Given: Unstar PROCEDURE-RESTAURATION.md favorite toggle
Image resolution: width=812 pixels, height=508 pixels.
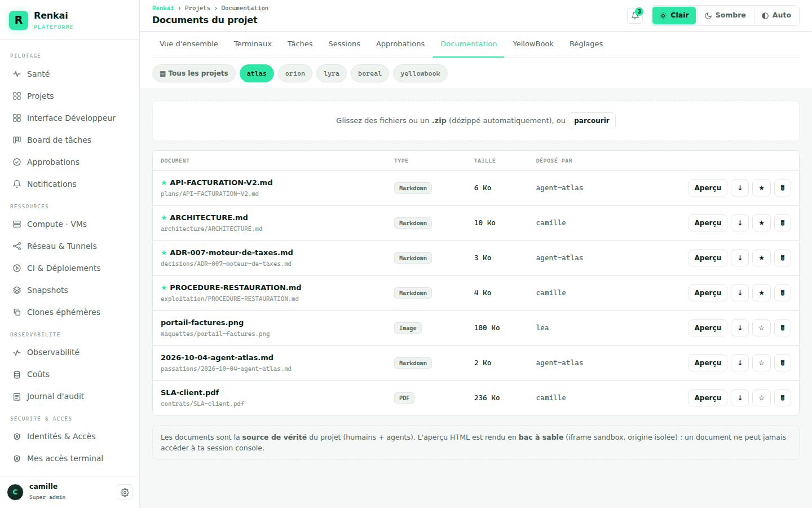Looking at the screenshot, I should pos(761,293).
